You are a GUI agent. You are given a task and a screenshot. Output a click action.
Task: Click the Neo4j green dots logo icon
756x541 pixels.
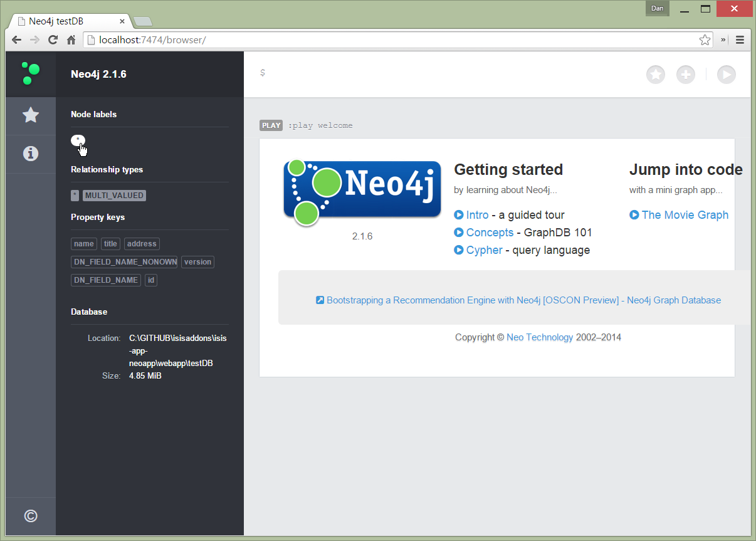click(x=30, y=73)
